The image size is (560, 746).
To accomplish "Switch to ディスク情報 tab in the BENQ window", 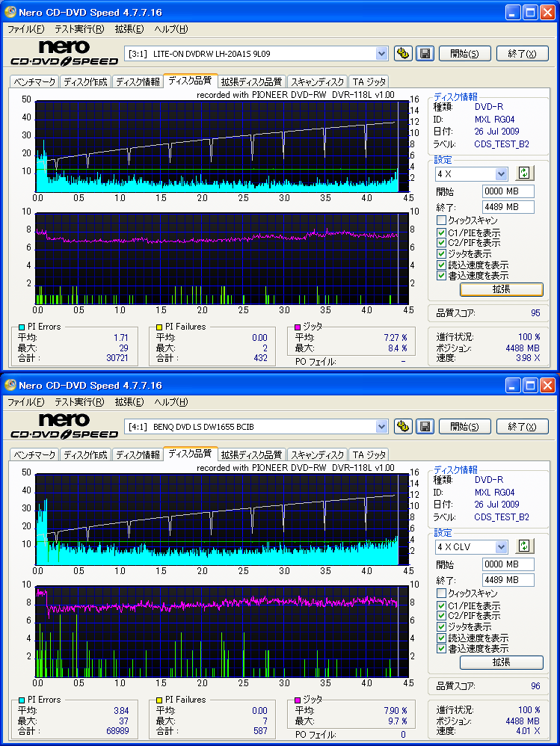I will (138, 454).
